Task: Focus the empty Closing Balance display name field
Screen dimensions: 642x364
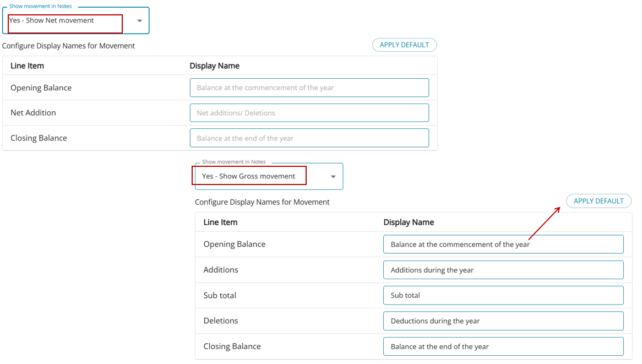Action: (309, 138)
